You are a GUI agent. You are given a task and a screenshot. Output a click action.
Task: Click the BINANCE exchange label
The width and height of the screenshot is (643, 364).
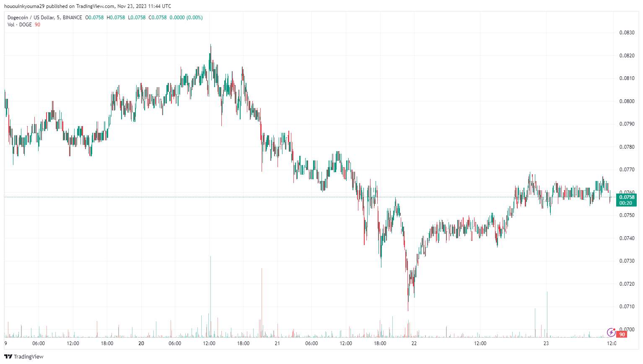point(73,18)
